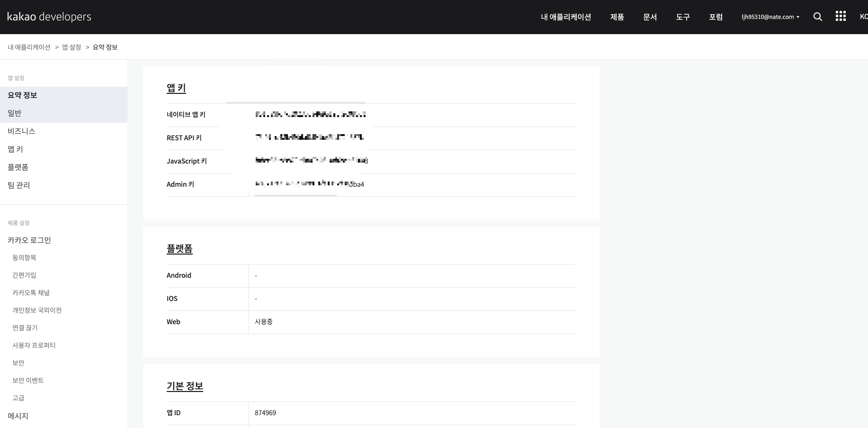Click the 플랫폼 section heading link

(179, 249)
